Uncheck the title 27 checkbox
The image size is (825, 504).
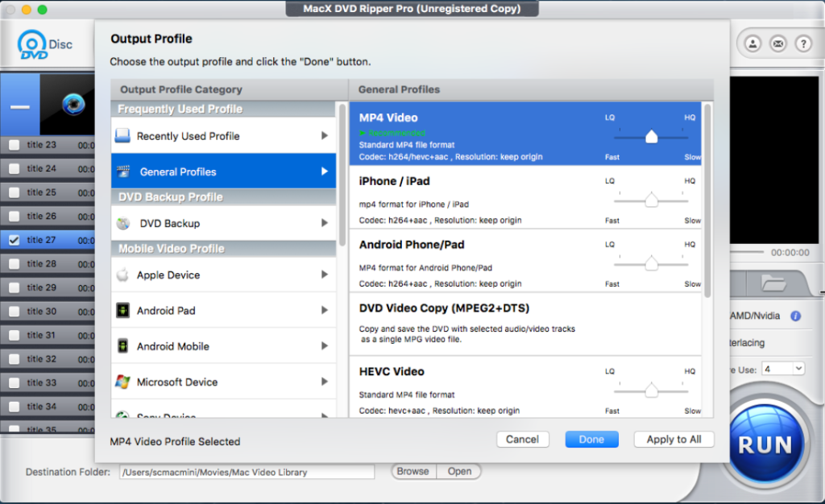[x=15, y=240]
